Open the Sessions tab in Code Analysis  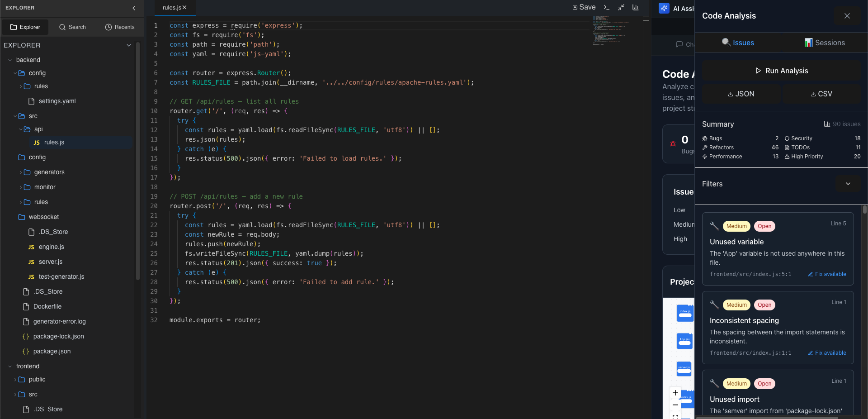click(x=825, y=43)
